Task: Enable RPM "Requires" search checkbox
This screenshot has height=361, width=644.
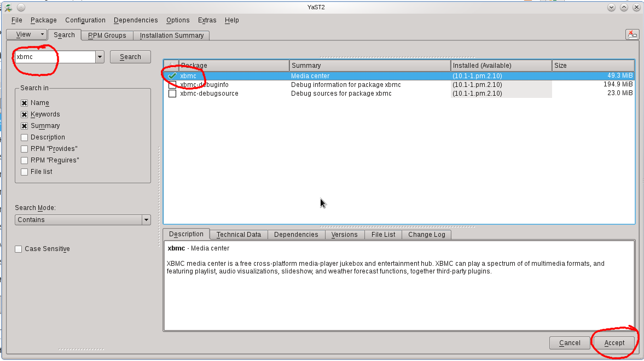Action: pos(24,161)
